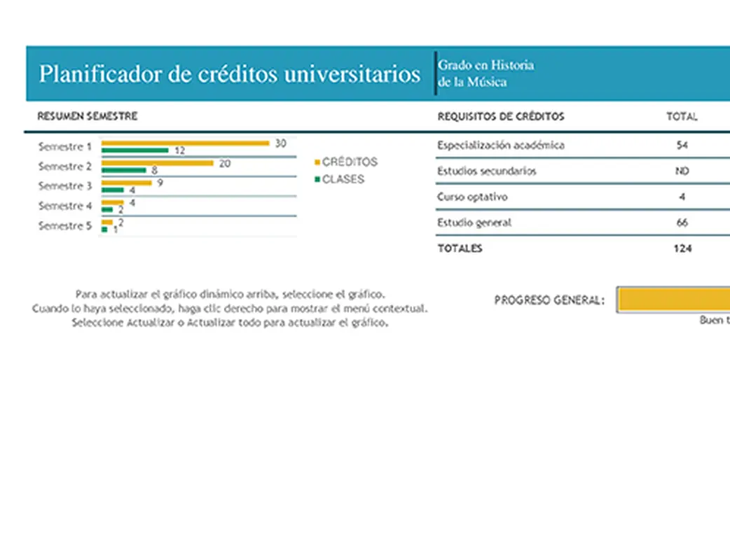The height and width of the screenshot is (560, 730).
Task: Select the cell showing total 124
Action: click(x=682, y=248)
